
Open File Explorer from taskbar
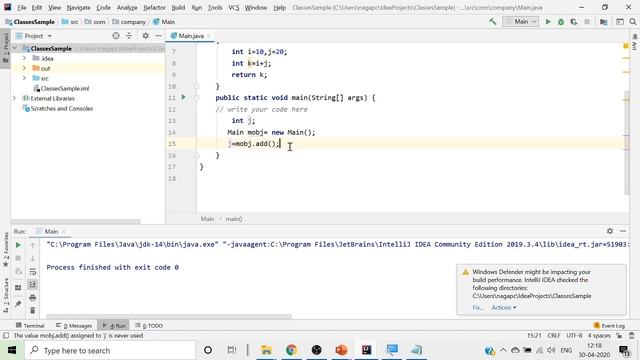267,350
